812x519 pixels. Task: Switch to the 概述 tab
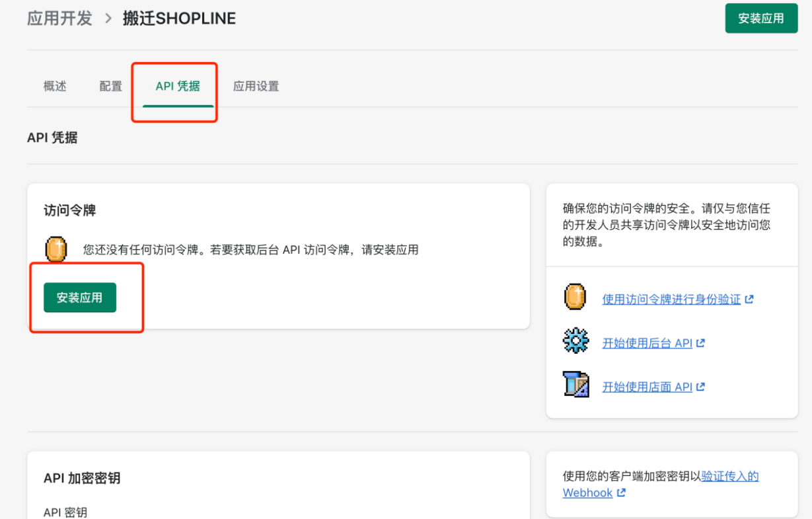[54, 86]
